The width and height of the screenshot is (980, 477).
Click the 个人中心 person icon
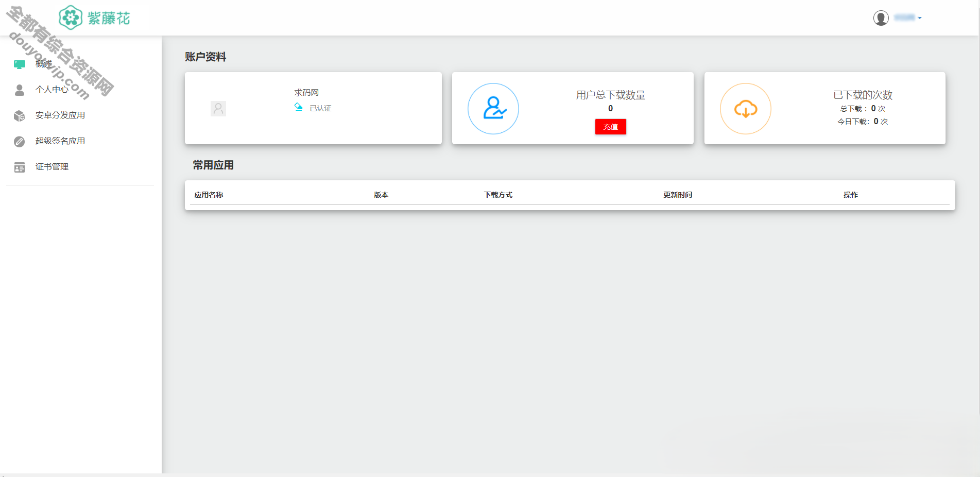click(x=20, y=90)
